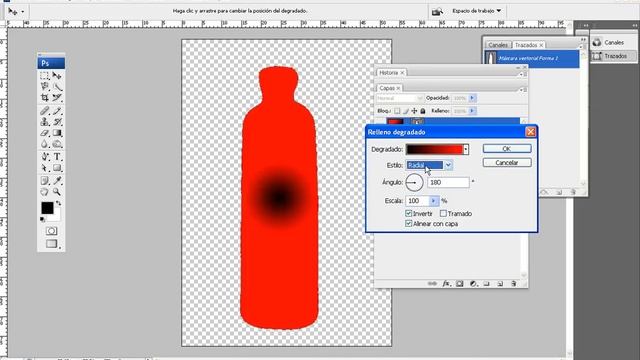Select the Magic Wand tool
Viewport: 640px width, 360px height.
pos(57,87)
